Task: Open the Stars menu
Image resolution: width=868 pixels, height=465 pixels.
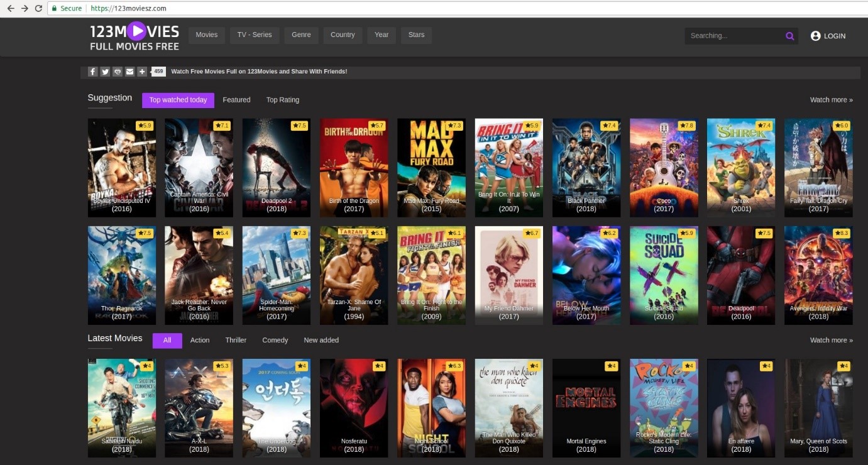Action: tap(416, 35)
